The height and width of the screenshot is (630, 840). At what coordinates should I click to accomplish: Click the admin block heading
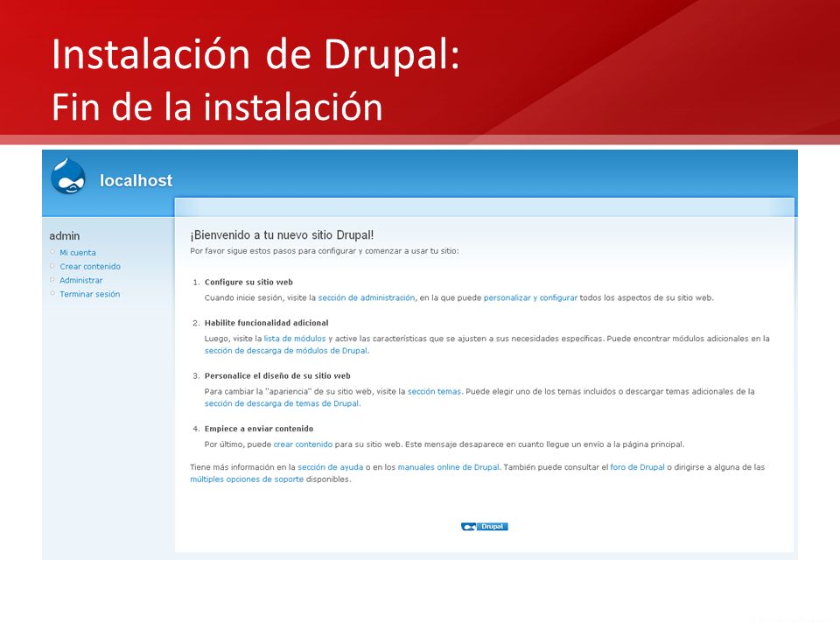tap(64, 235)
